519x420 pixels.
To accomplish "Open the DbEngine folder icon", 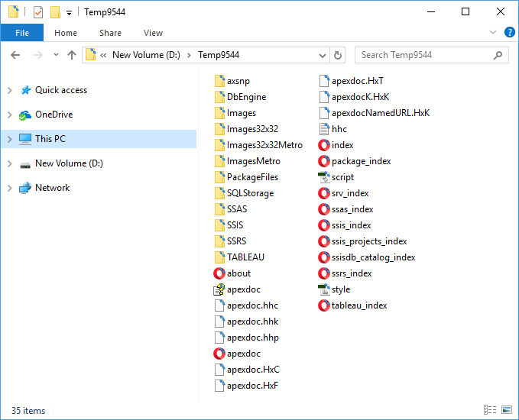I will click(219, 97).
